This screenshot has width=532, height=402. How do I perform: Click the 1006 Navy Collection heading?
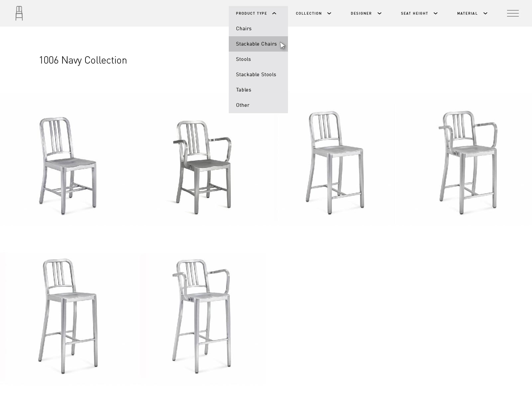tap(83, 60)
